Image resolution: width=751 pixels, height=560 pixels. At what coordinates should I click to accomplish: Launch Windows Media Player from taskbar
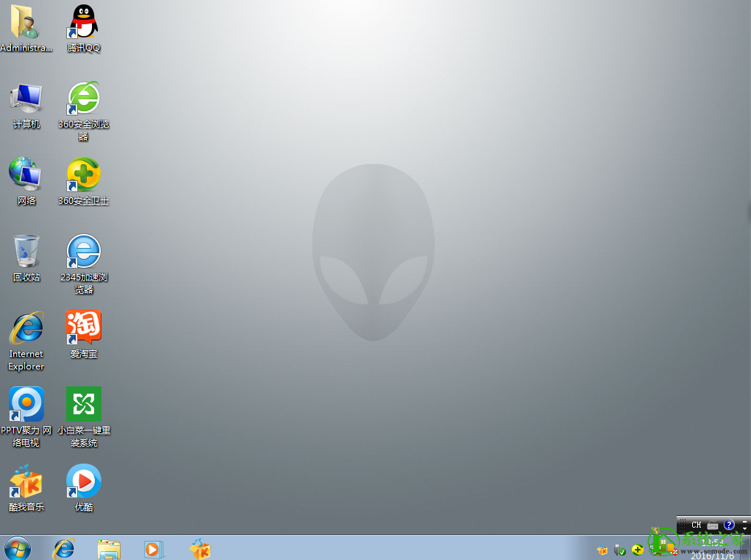pyautogui.click(x=154, y=548)
